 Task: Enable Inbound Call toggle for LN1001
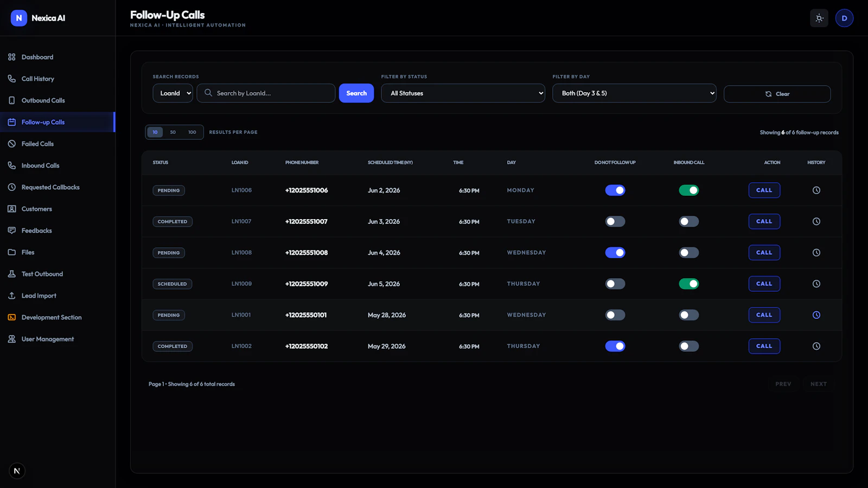(x=689, y=315)
